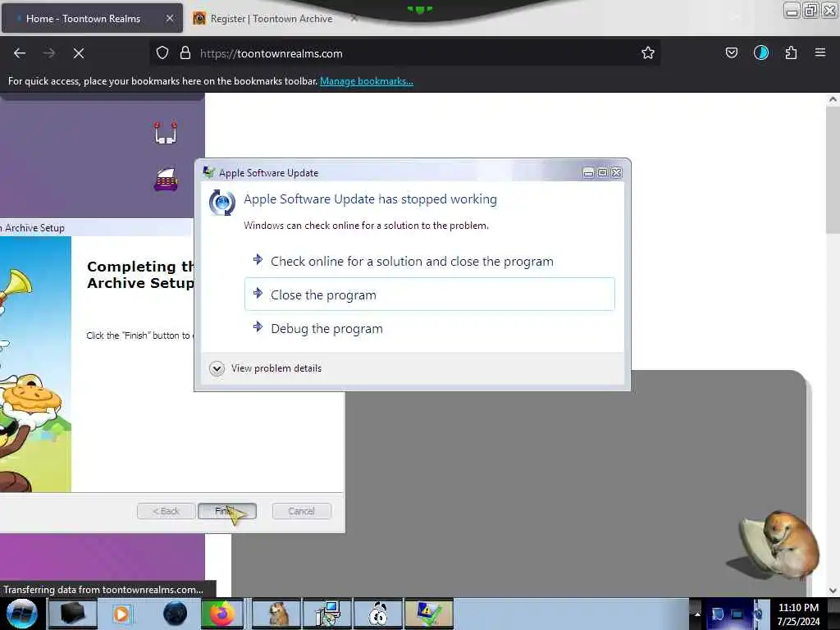Open the tracking protection shield icon
The width and height of the screenshot is (840, 630).
pos(162,53)
